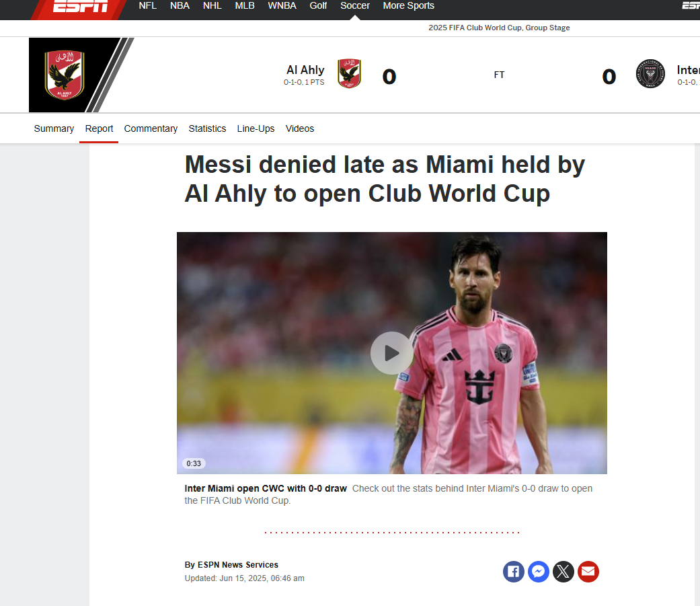Viewport: 700px width, 606px height.
Task: Share article by email icon
Action: pyautogui.click(x=588, y=572)
